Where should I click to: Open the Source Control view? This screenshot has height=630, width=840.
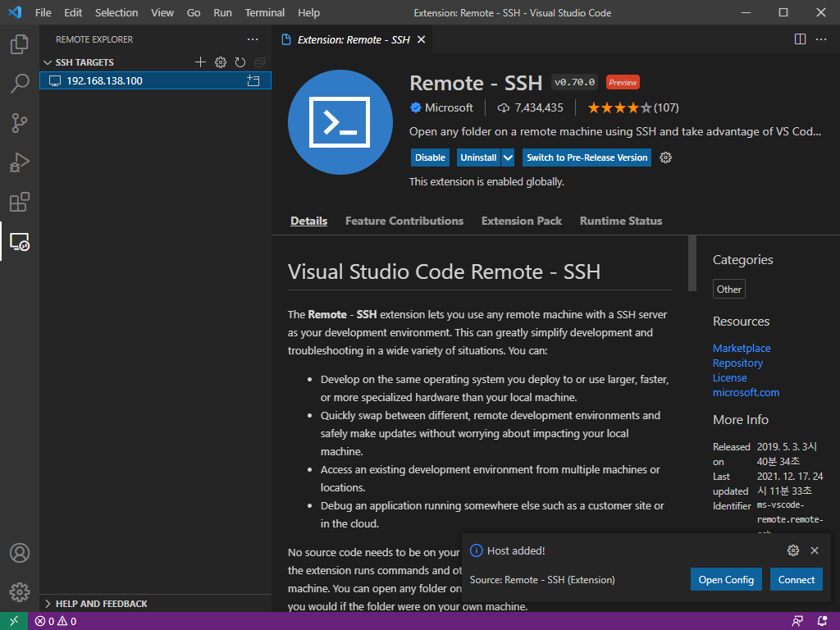pos(20,123)
